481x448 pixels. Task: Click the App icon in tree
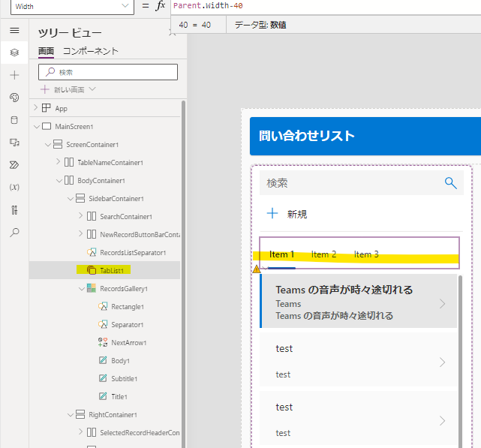(x=46, y=108)
